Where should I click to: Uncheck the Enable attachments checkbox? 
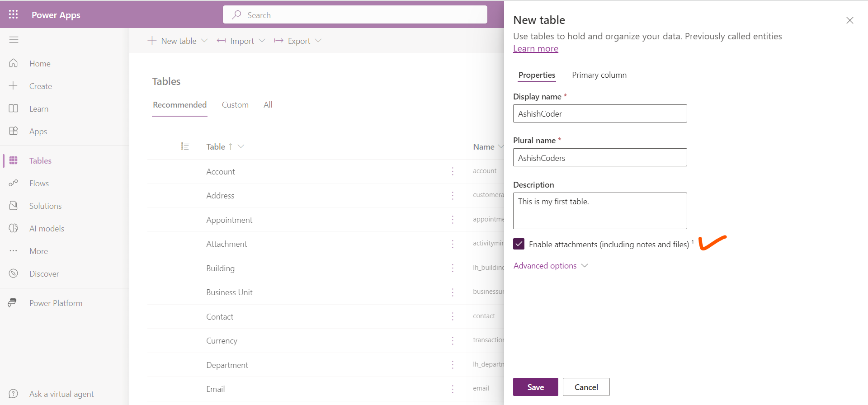[519, 244]
